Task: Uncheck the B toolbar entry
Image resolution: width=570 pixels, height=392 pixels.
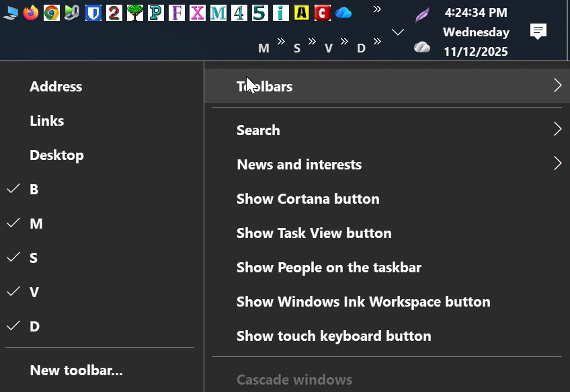Action: tap(33, 190)
